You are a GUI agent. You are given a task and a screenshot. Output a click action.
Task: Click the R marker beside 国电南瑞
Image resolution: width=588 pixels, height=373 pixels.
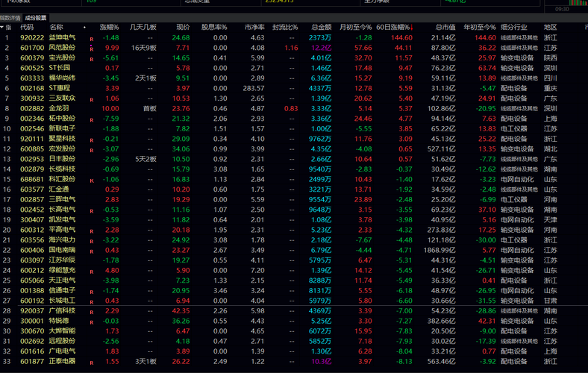coord(92,251)
